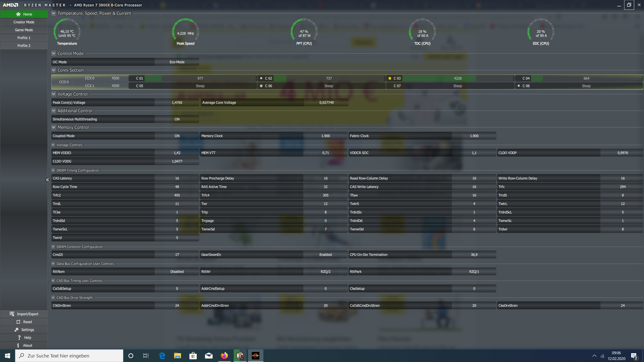Switch to Eco-Mode
The height and width of the screenshot is (362, 644).
tap(177, 62)
